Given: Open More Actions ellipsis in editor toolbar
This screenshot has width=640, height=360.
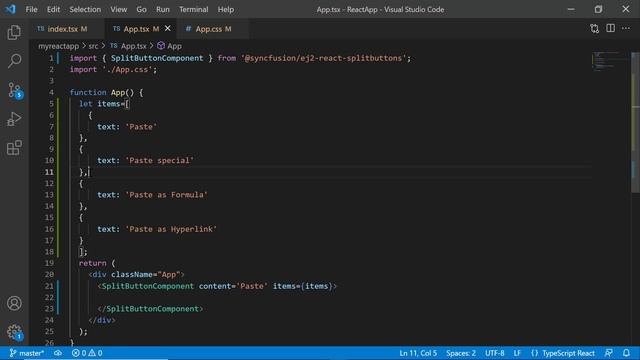Looking at the screenshot, I should pyautogui.click(x=626, y=28).
